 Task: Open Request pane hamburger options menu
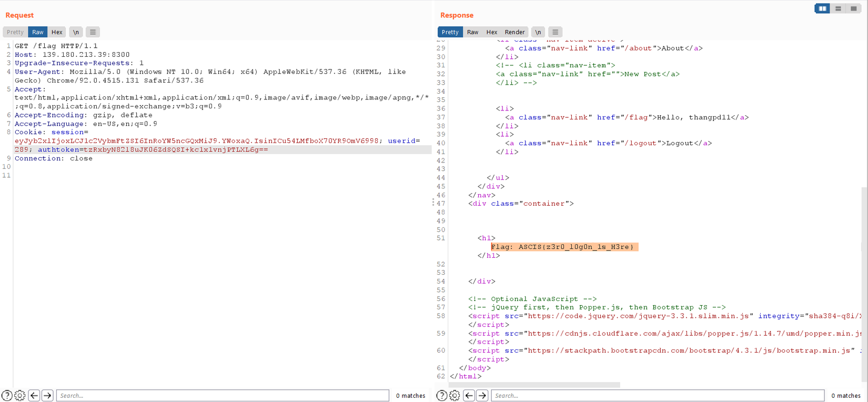93,32
